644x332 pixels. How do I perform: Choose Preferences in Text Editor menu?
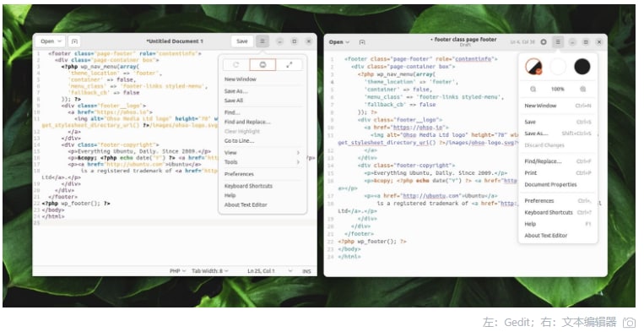[x=557, y=201]
